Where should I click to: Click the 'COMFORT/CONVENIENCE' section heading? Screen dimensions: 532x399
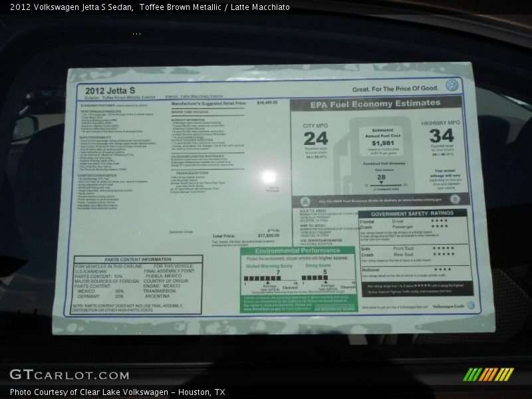(96, 176)
